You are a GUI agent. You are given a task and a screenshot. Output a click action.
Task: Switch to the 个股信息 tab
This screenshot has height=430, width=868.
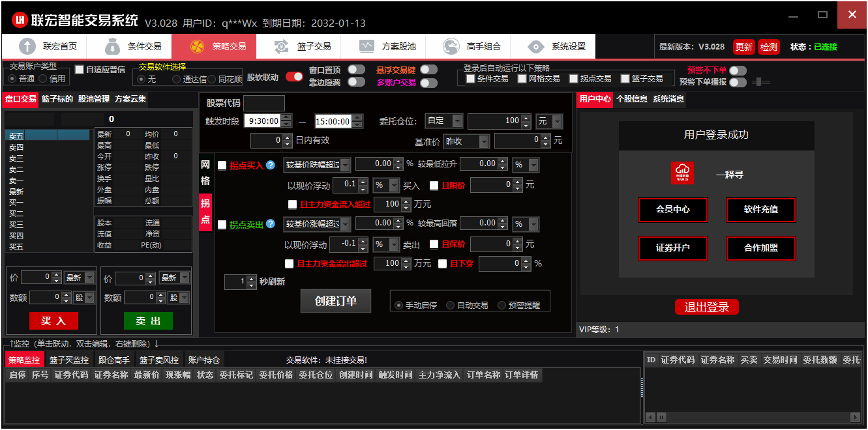[631, 100]
